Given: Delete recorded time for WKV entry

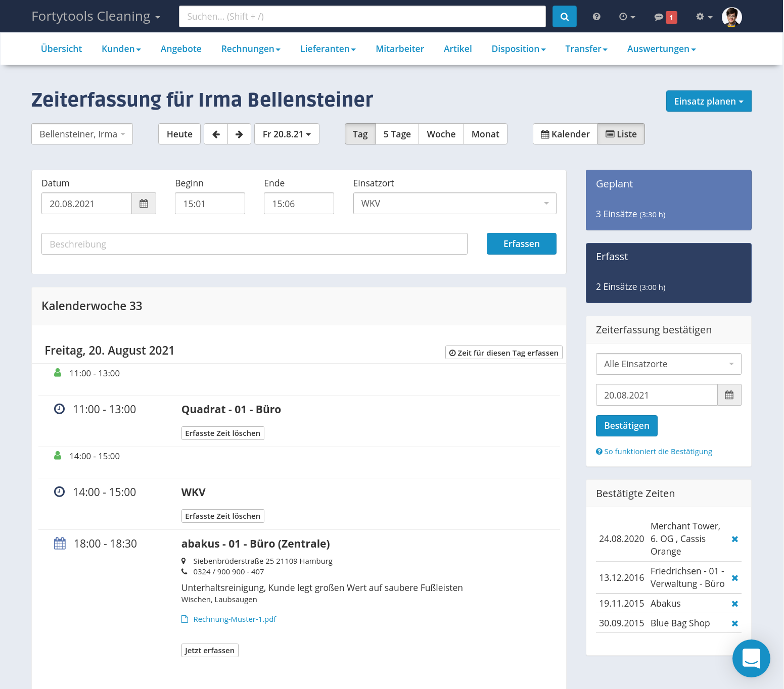Looking at the screenshot, I should tap(223, 516).
